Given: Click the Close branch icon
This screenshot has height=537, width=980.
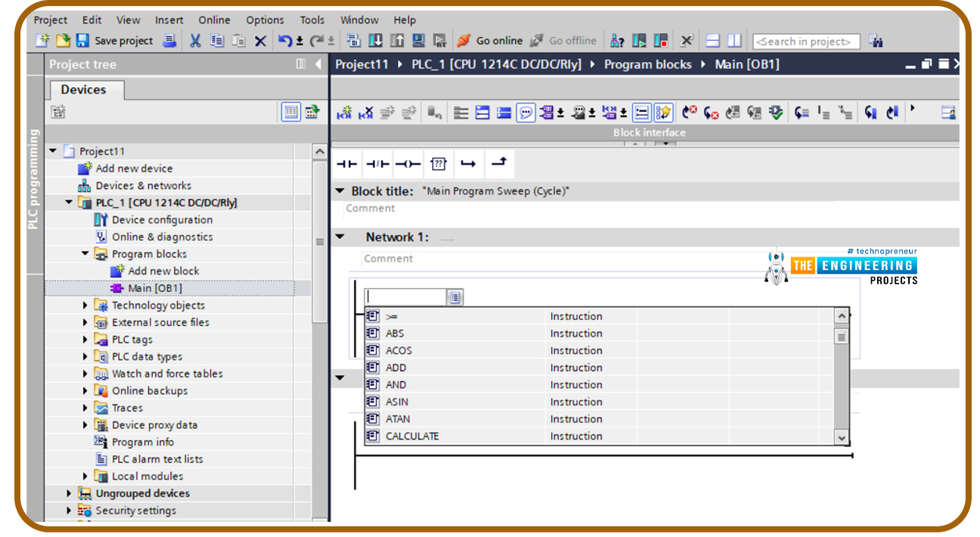Looking at the screenshot, I should (499, 163).
